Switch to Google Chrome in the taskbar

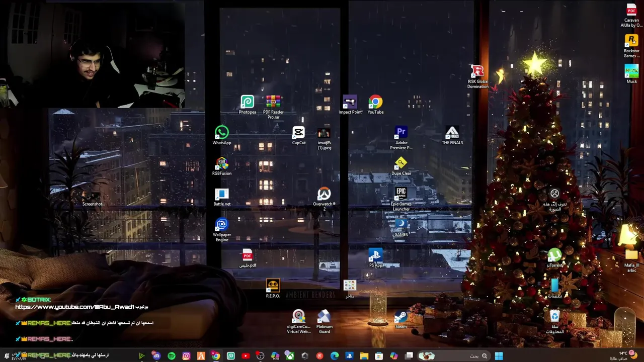tap(216, 356)
